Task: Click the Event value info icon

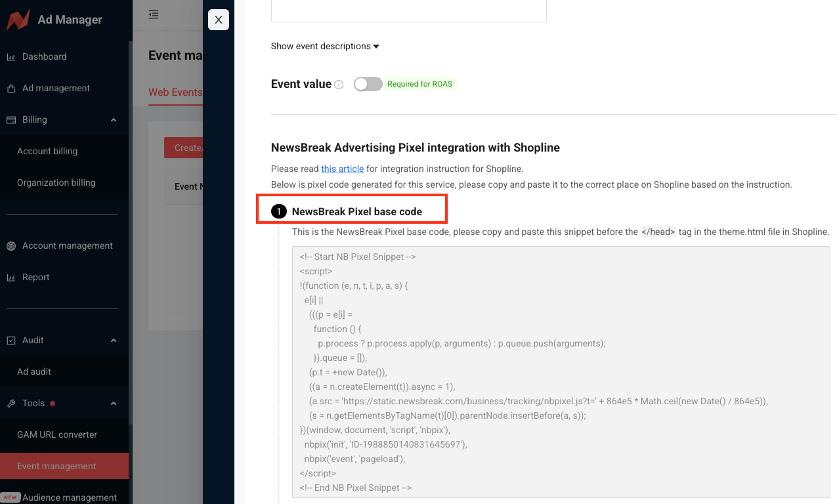Action: [x=339, y=85]
